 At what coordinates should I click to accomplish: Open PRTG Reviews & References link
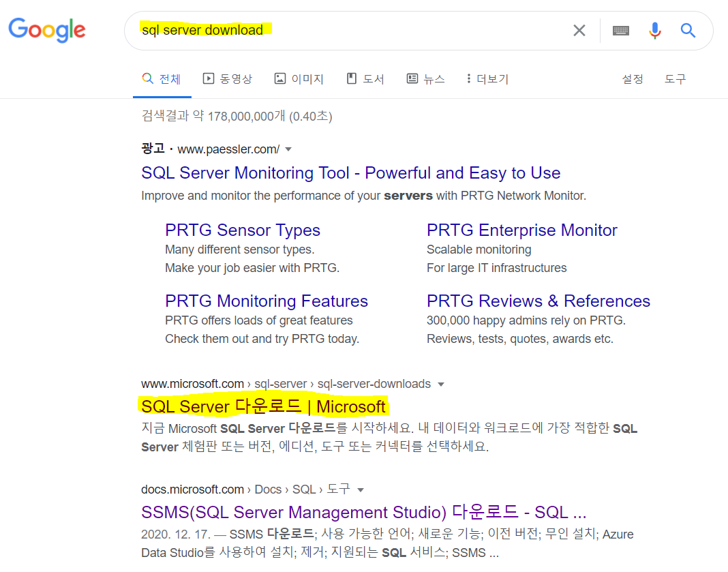click(538, 301)
